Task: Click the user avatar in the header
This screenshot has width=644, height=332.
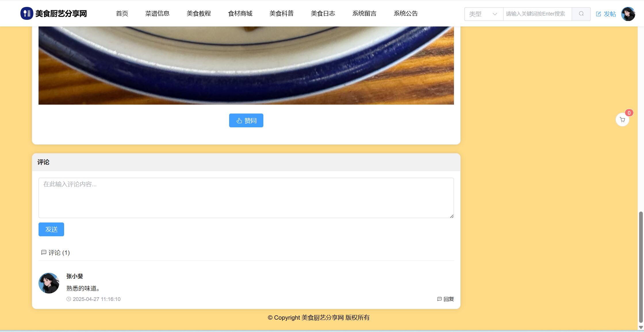Action: click(x=628, y=14)
